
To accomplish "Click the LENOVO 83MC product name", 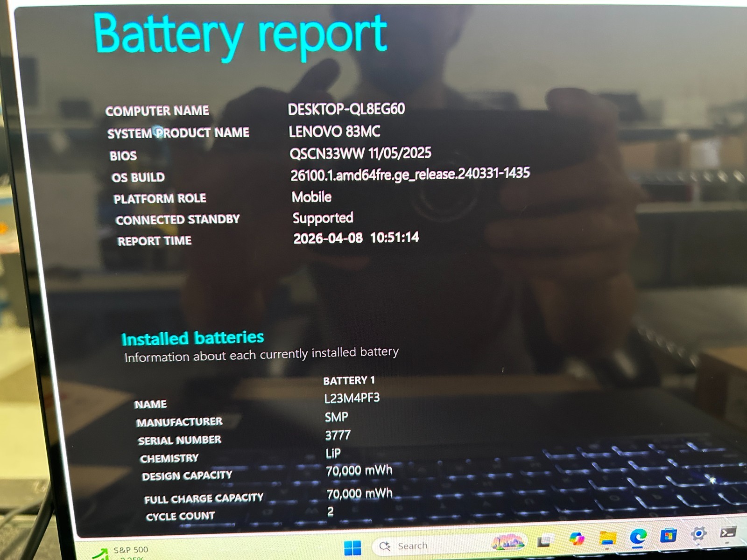I will (334, 132).
